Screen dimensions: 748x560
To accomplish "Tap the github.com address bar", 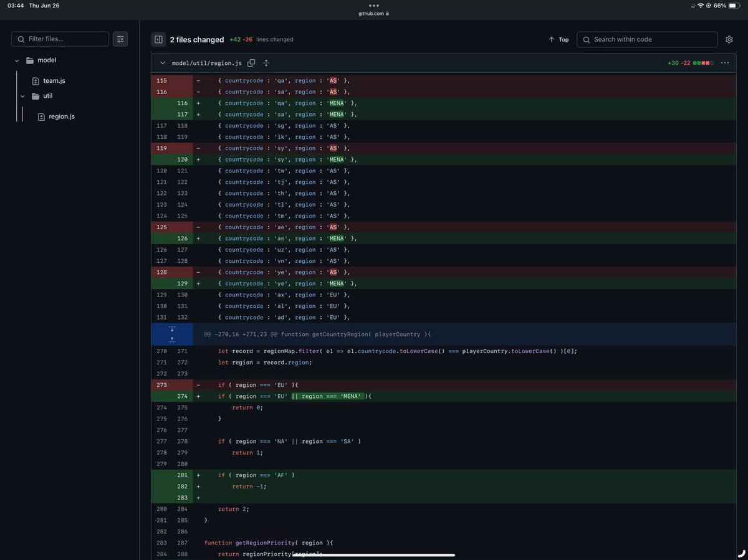I will pyautogui.click(x=374, y=13).
